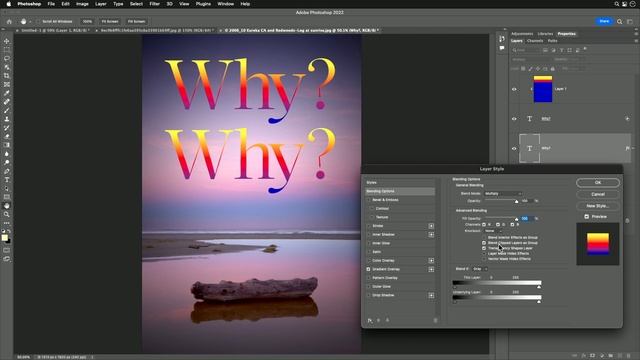
Task: Add another Drop Shadow with plus icon
Action: click(x=431, y=295)
